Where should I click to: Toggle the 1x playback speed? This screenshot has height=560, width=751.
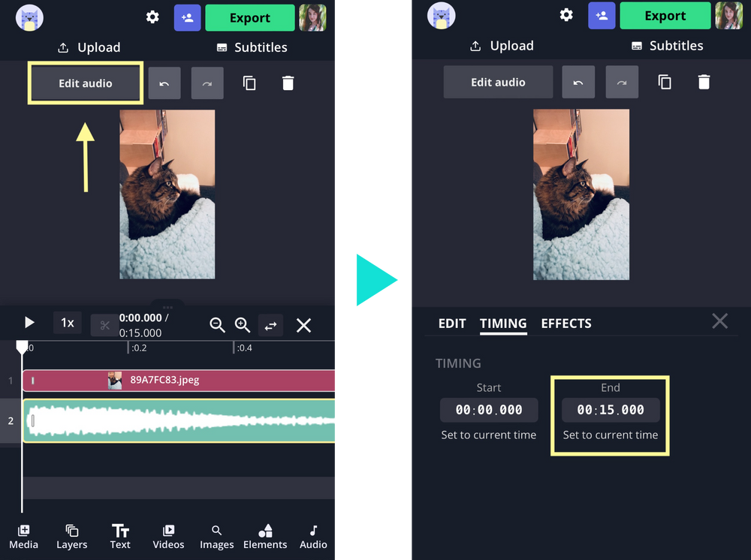coord(67,323)
